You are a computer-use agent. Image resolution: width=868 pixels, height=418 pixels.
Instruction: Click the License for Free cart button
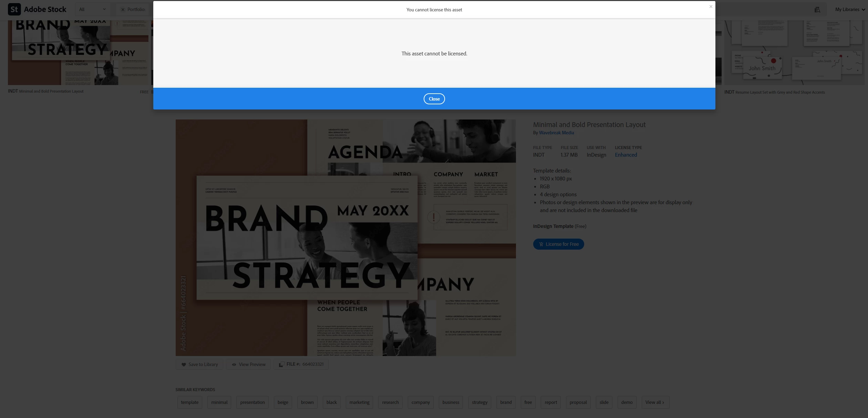pyautogui.click(x=558, y=244)
